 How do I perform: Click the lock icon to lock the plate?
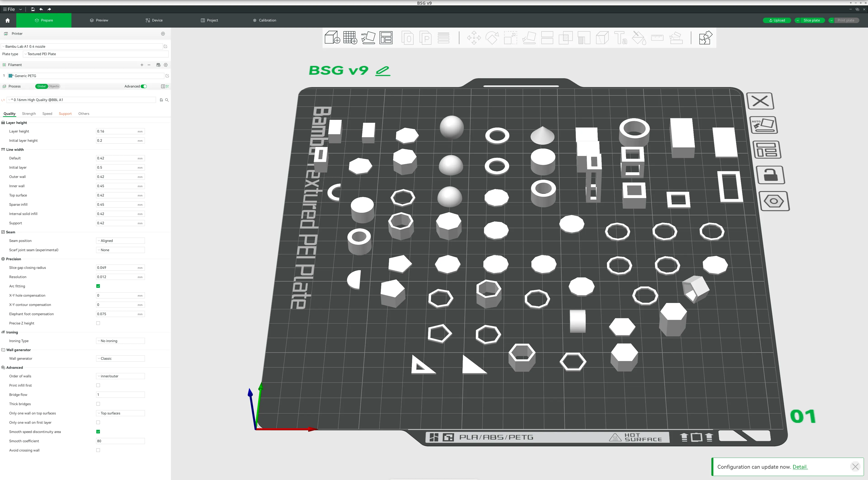771,175
